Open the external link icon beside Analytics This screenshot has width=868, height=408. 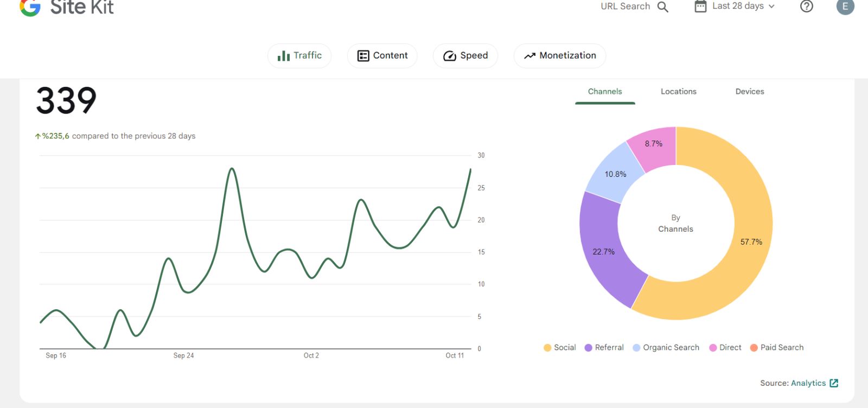(x=834, y=383)
